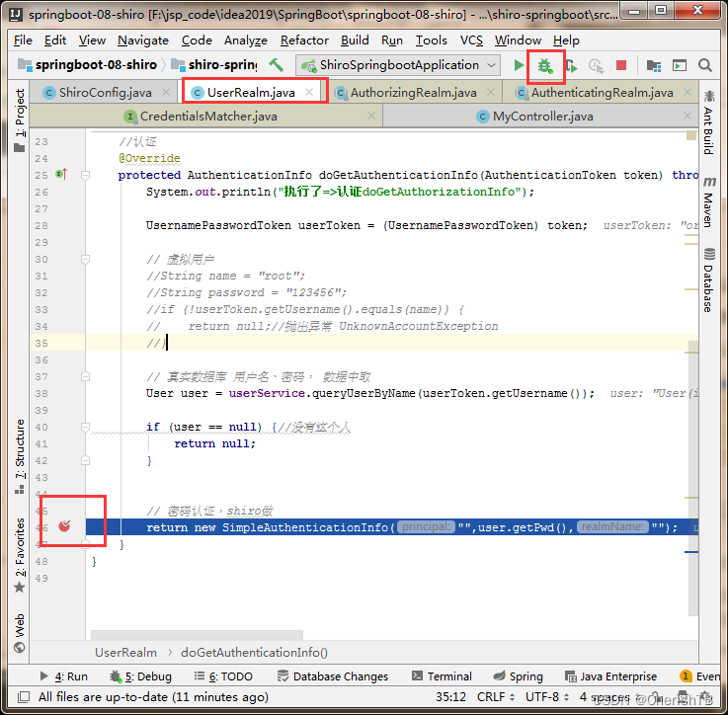Screen dimensions: 728x715
Task: Click the editor vertical scrollbar thumb
Action: (x=693, y=478)
